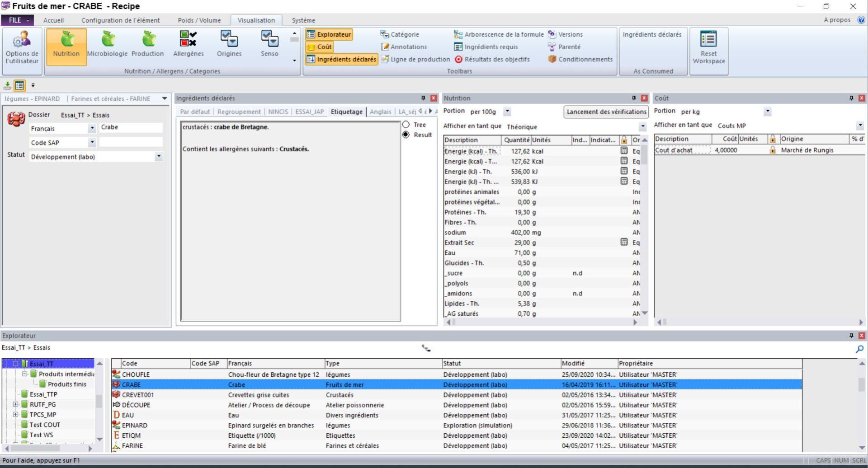The height and width of the screenshot is (468, 868).
Task: Open the Conditionnements toolbar
Action: coord(580,59)
